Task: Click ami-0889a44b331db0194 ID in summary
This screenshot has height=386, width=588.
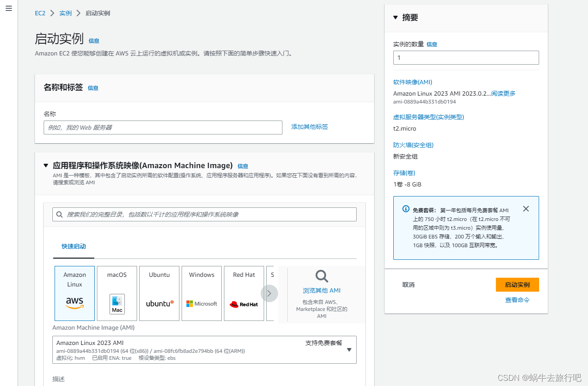Action: pos(425,102)
